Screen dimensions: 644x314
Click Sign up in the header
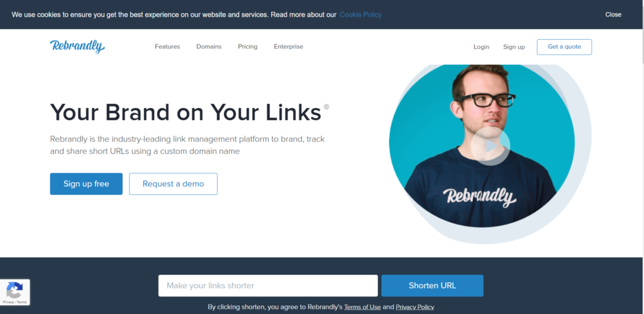coord(514,47)
